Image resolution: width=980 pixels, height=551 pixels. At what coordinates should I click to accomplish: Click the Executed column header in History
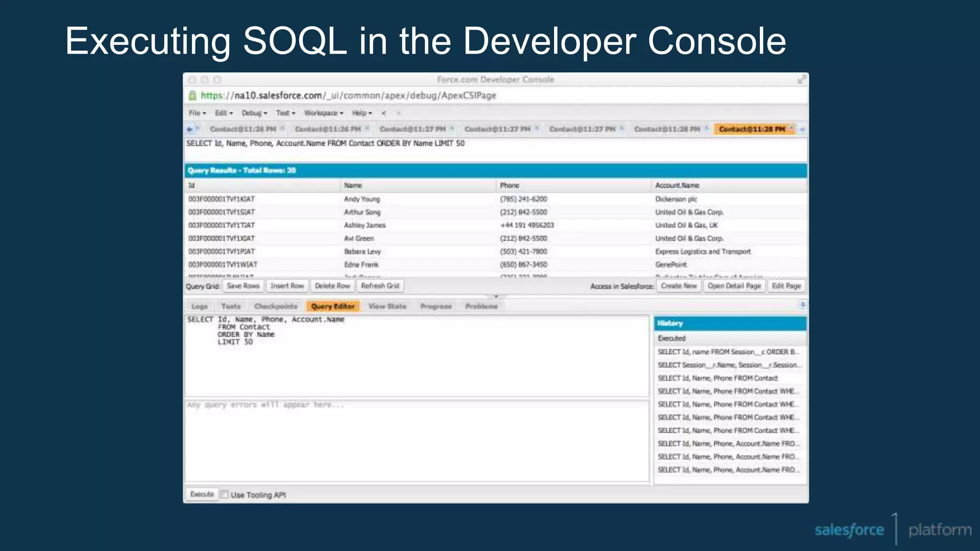[x=729, y=338]
